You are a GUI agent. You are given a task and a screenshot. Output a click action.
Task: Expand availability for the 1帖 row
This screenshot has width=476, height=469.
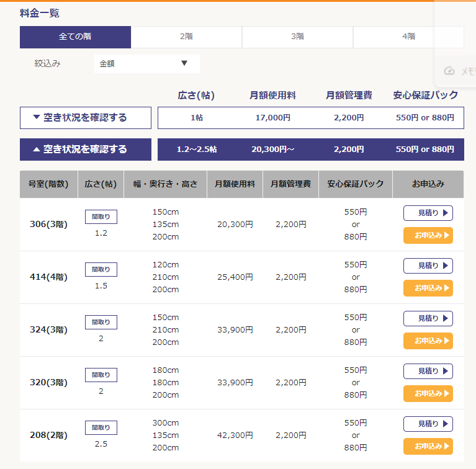pyautogui.click(x=86, y=118)
